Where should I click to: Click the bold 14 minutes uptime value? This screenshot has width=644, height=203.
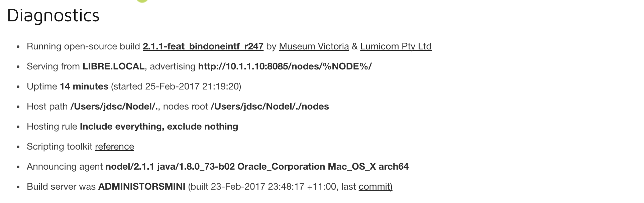[84, 86]
